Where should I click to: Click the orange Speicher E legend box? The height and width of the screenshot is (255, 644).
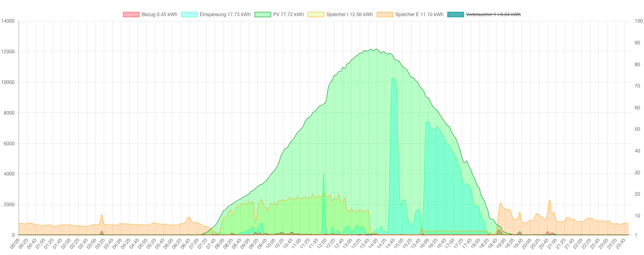coord(385,15)
